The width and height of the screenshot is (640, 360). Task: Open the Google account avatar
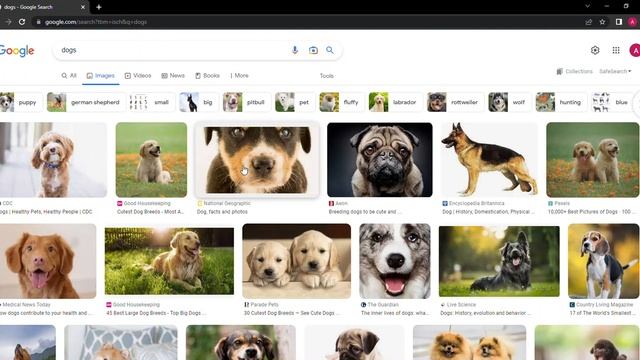635,50
